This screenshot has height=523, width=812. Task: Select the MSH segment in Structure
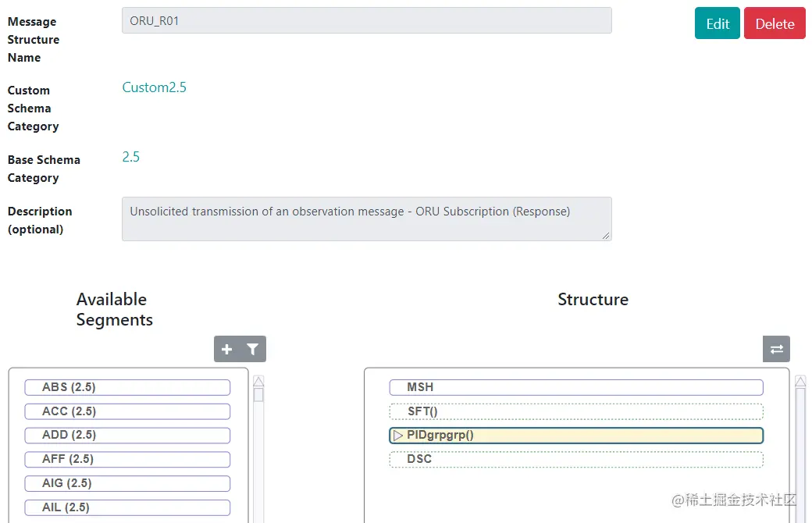(575, 387)
